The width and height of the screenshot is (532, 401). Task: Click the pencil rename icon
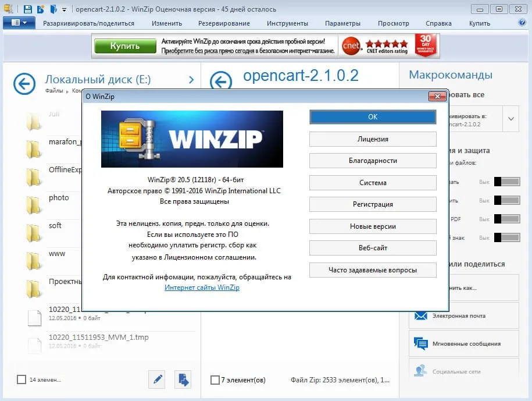[157, 379]
